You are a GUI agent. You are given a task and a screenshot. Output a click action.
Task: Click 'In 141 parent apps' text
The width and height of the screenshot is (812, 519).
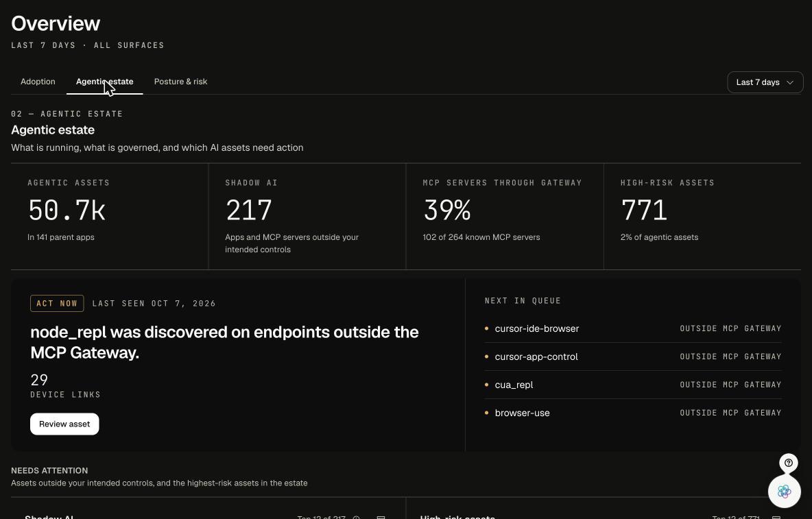[60, 237]
